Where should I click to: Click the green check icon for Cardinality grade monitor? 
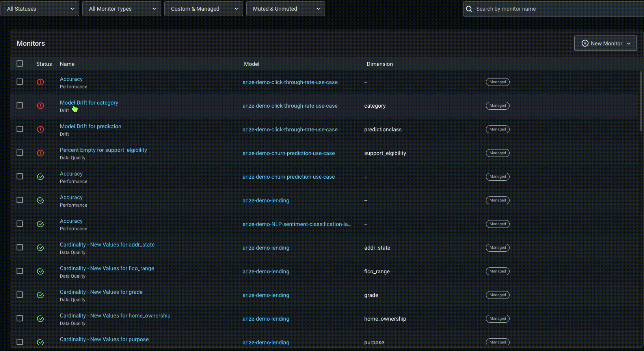pyautogui.click(x=40, y=295)
